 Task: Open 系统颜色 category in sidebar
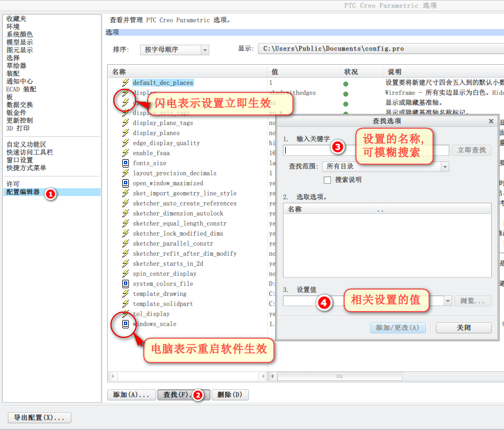20,35
